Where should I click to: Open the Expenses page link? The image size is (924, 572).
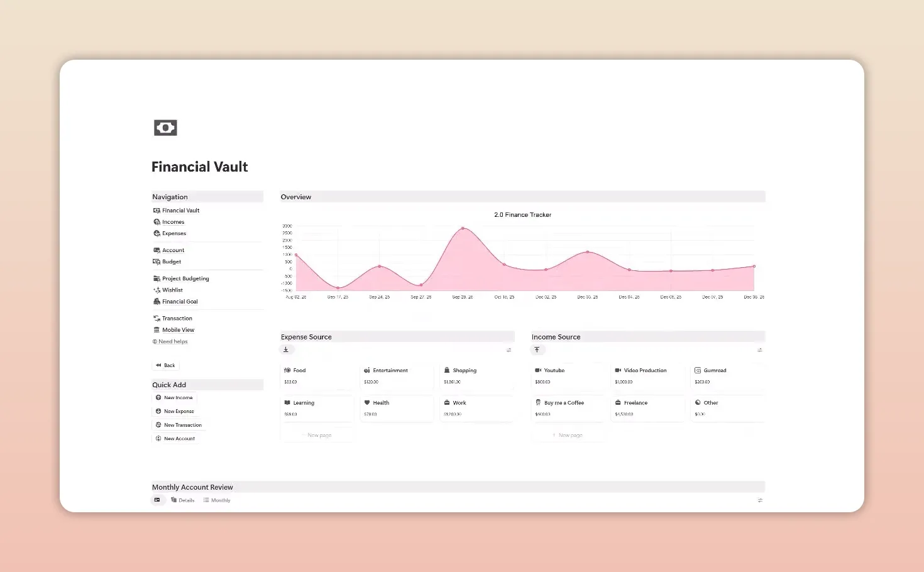pyautogui.click(x=170, y=233)
